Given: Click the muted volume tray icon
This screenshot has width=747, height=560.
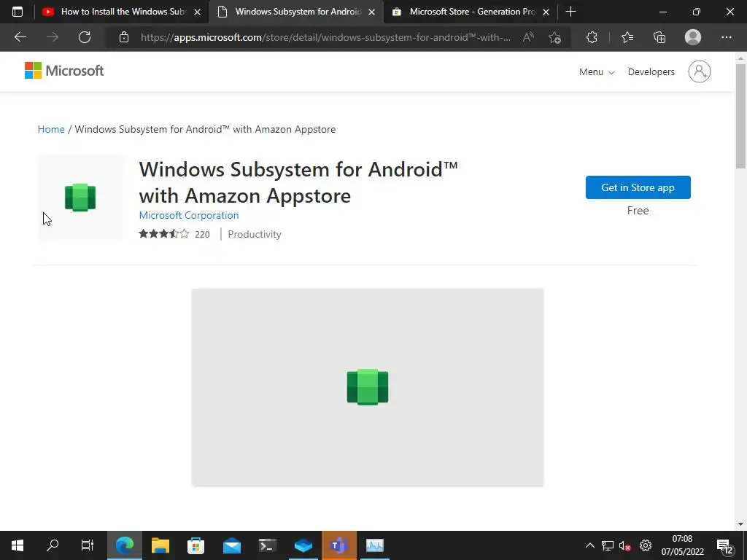Looking at the screenshot, I should coord(624,545).
